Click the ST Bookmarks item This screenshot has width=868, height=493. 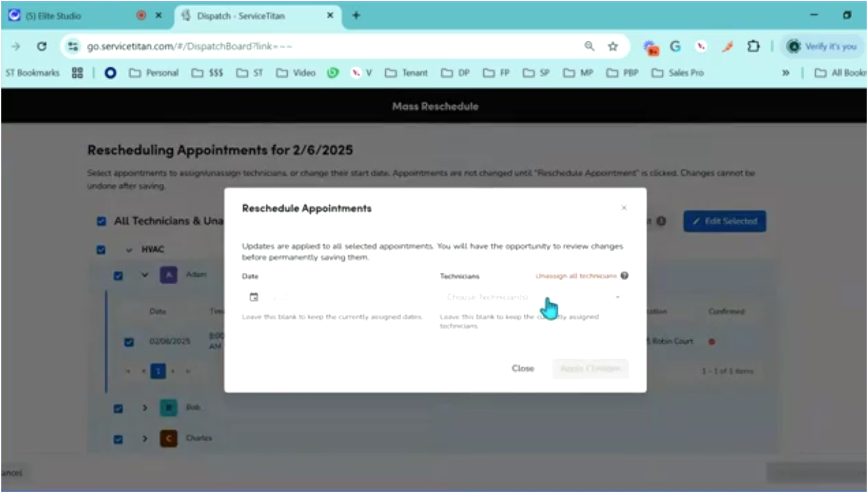click(33, 73)
